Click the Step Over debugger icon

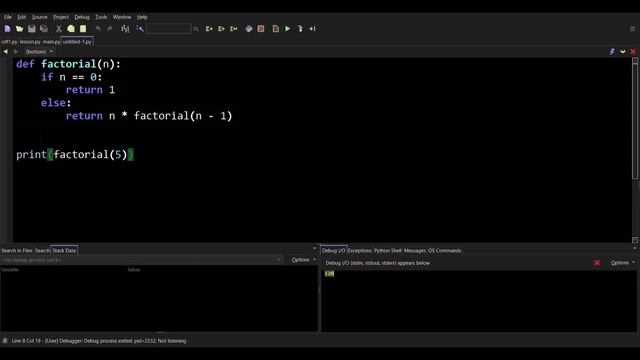pos(221,29)
